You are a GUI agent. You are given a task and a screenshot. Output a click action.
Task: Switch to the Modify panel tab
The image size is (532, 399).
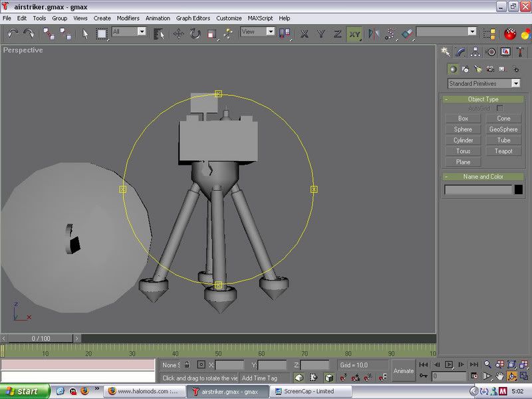(461, 52)
